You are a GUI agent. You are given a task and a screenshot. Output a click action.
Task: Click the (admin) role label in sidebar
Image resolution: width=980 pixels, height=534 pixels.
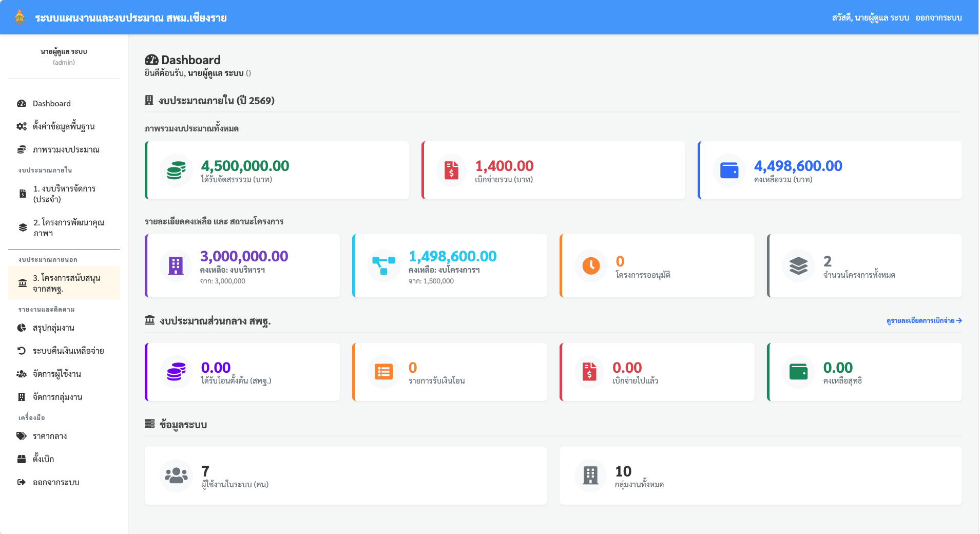tap(64, 63)
